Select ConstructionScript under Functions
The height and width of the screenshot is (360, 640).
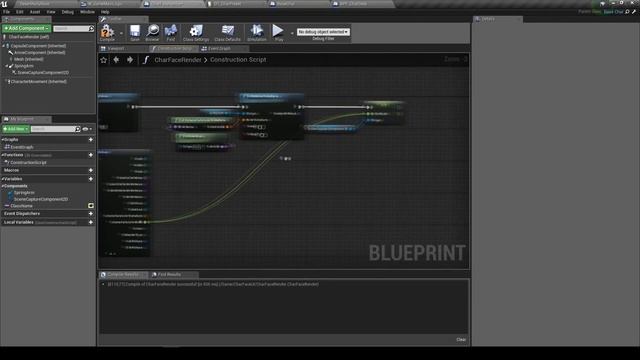click(x=28, y=162)
